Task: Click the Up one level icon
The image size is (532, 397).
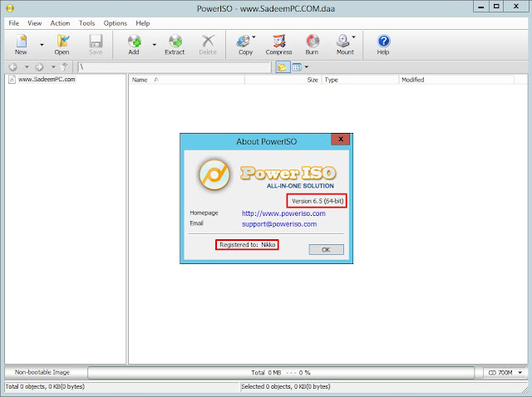Action: pos(65,67)
